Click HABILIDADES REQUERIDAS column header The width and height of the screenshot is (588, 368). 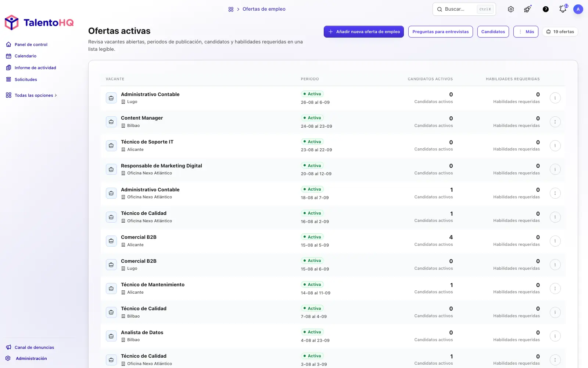[x=513, y=79]
